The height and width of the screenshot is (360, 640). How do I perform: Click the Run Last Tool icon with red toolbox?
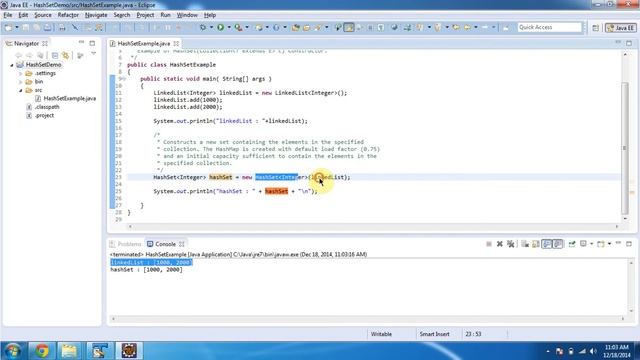coord(238,27)
